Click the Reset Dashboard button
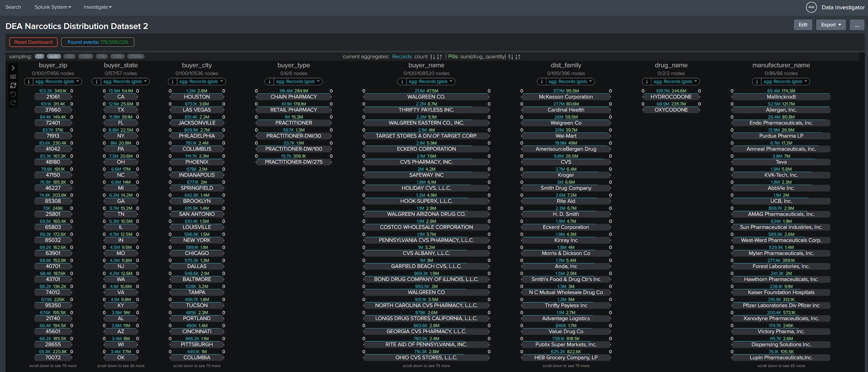868x372 pixels. pyautogui.click(x=33, y=42)
